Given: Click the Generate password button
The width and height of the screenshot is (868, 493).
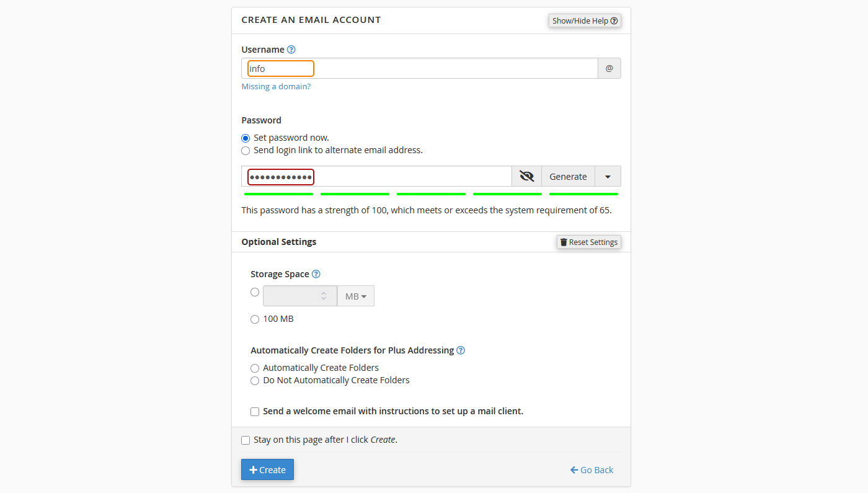Looking at the screenshot, I should click(568, 177).
